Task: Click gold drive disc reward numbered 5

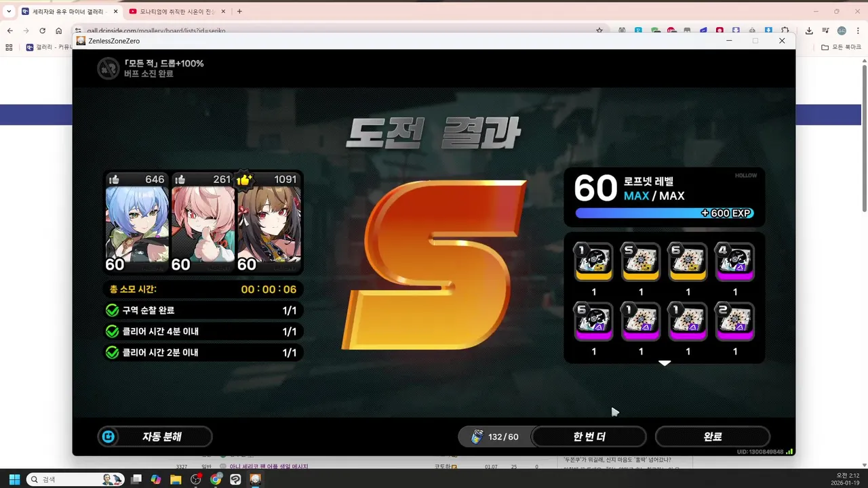Action: coord(641,262)
